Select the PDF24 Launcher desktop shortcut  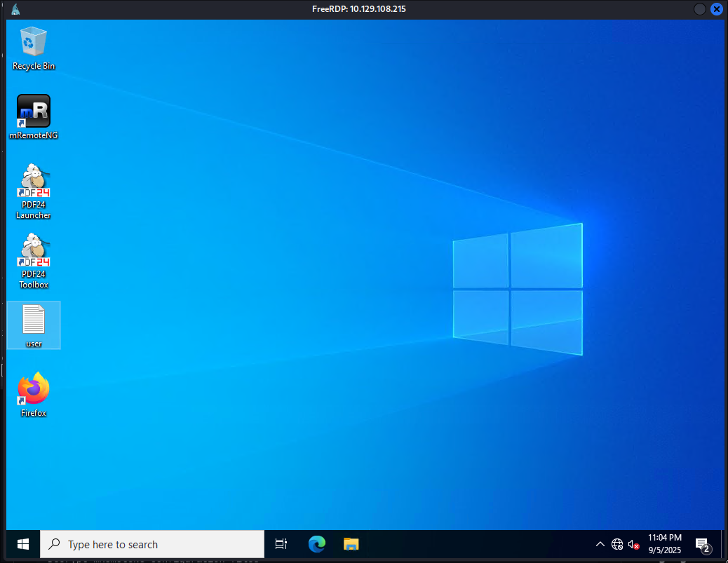tap(34, 191)
